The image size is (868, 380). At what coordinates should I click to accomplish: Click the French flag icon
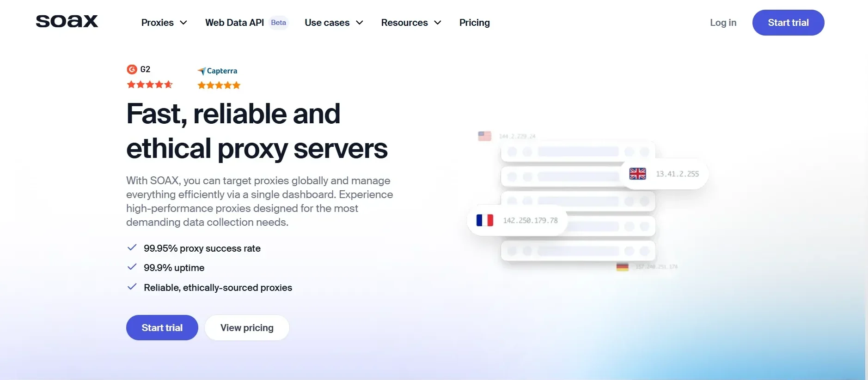click(485, 220)
